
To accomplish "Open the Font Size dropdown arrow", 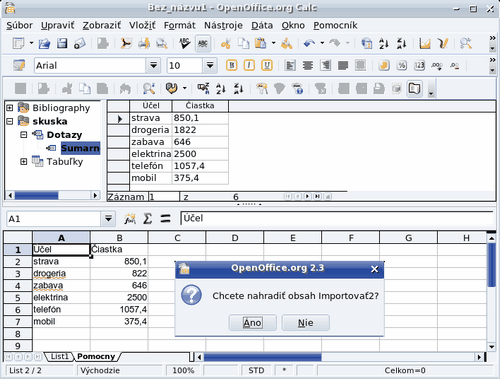I will 210,65.
